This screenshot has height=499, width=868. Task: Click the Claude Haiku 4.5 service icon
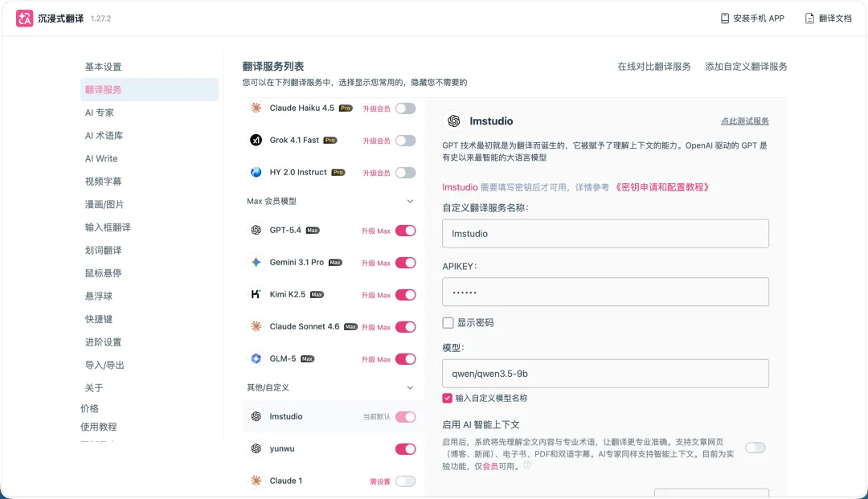tap(256, 108)
